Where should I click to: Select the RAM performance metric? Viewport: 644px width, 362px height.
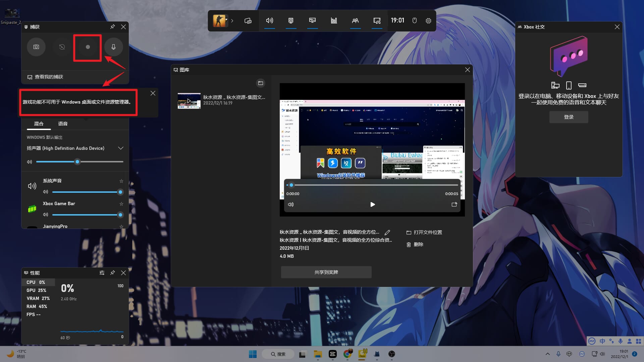37,306
